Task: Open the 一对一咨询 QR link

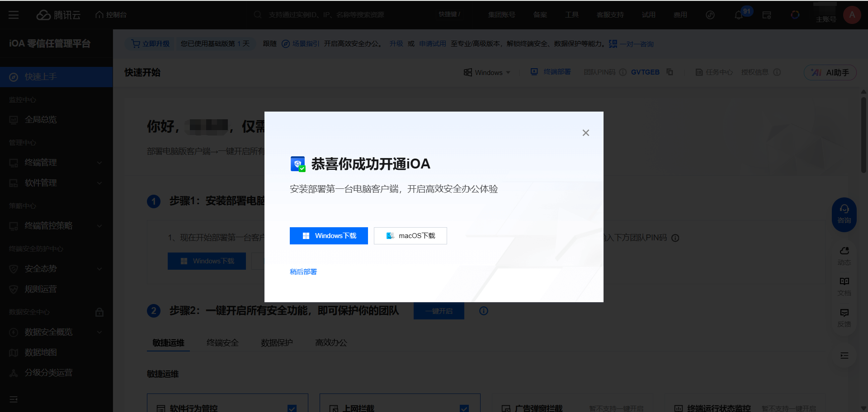Action: (631, 44)
